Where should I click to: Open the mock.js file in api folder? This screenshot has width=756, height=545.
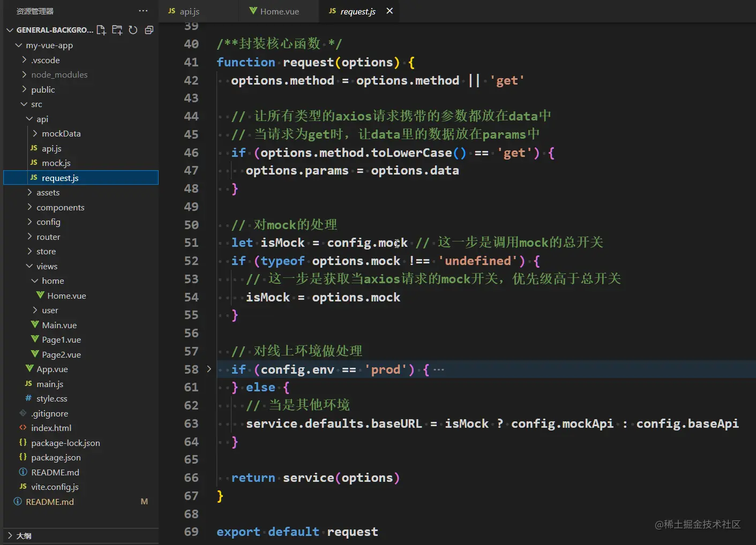pyautogui.click(x=56, y=163)
